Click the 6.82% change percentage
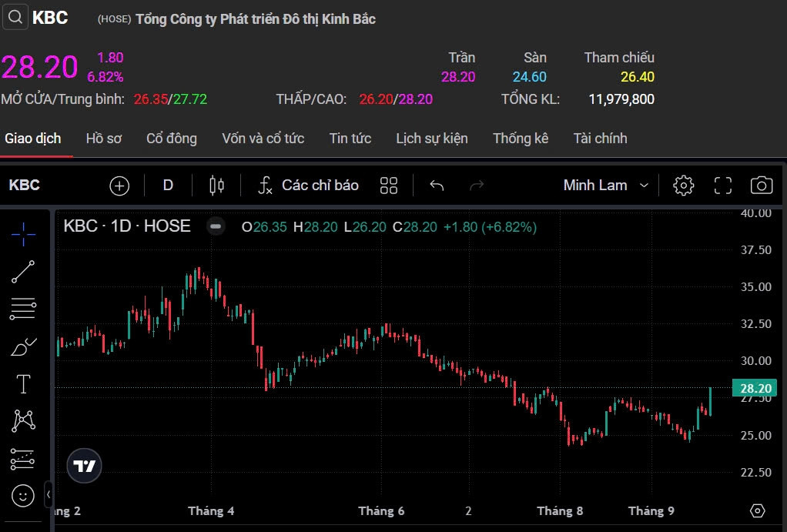 click(x=105, y=77)
